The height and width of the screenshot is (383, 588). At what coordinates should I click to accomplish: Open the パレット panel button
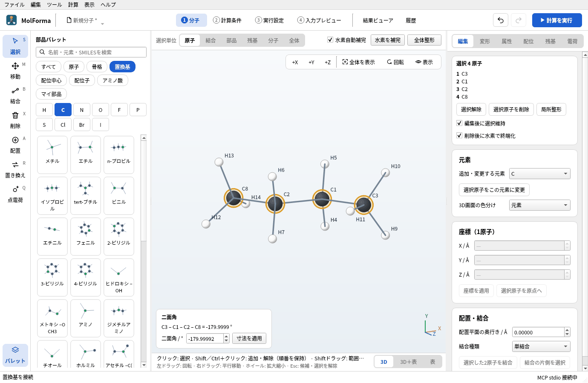click(x=15, y=355)
